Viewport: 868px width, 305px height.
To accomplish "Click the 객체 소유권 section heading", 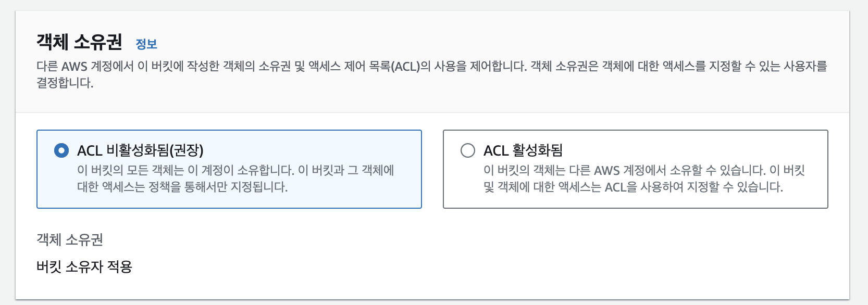I will pyautogui.click(x=79, y=42).
